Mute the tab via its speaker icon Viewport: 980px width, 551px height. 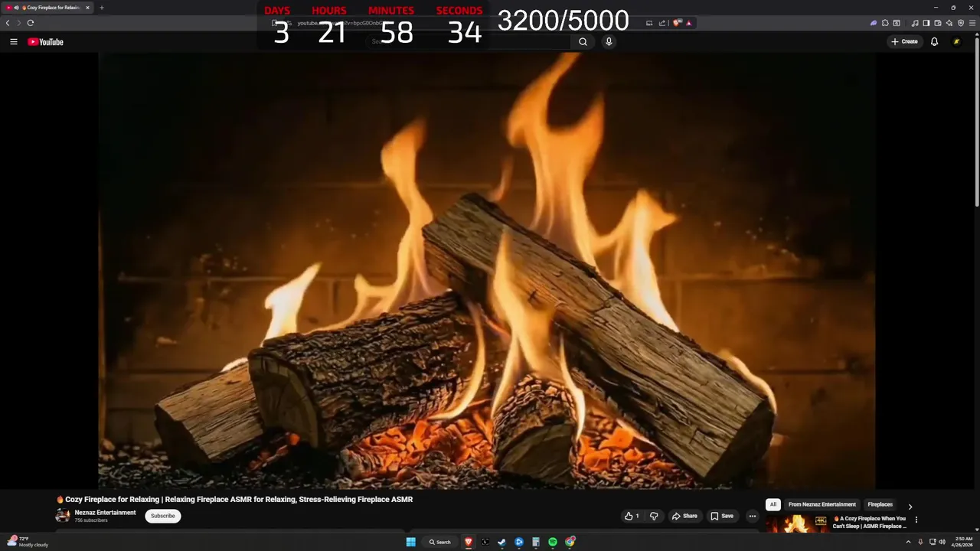pos(16,8)
